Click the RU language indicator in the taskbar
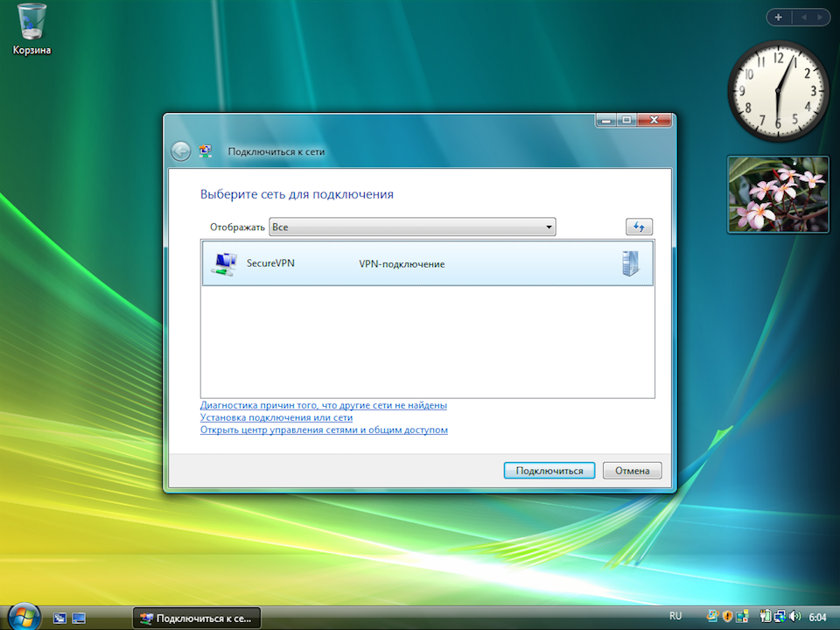Screen dimensions: 840x630 pyautogui.click(x=675, y=617)
